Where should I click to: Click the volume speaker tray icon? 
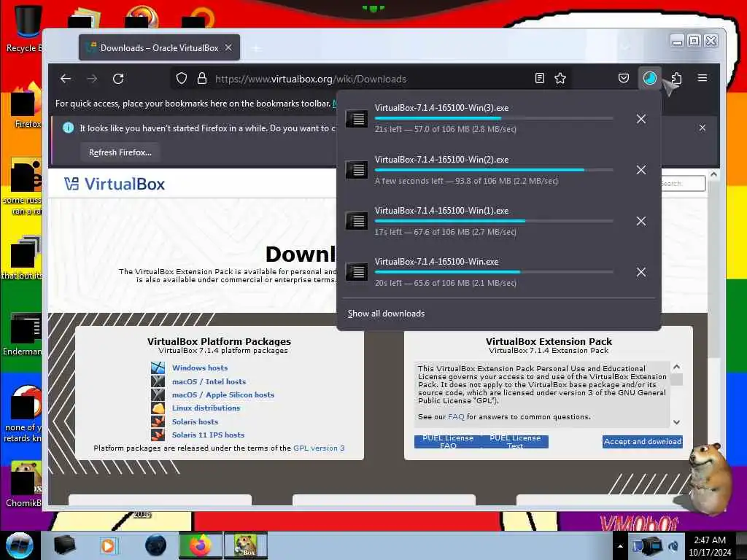click(673, 546)
